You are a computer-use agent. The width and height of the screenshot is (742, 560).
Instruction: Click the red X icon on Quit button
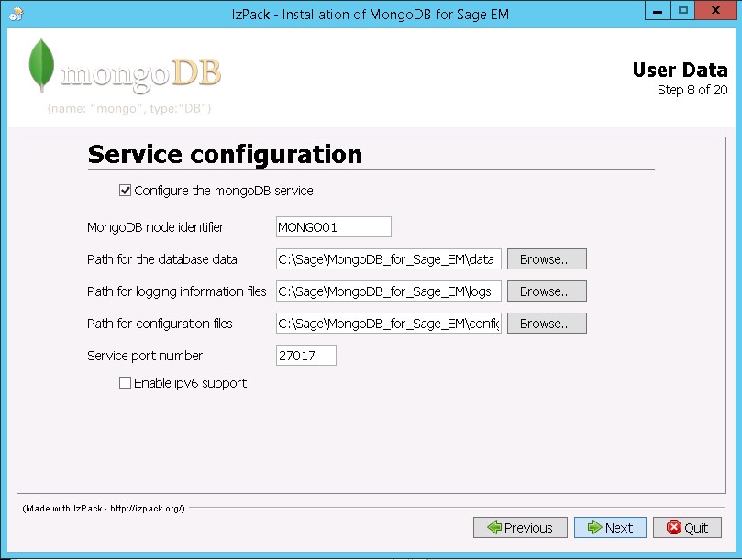[x=674, y=527]
